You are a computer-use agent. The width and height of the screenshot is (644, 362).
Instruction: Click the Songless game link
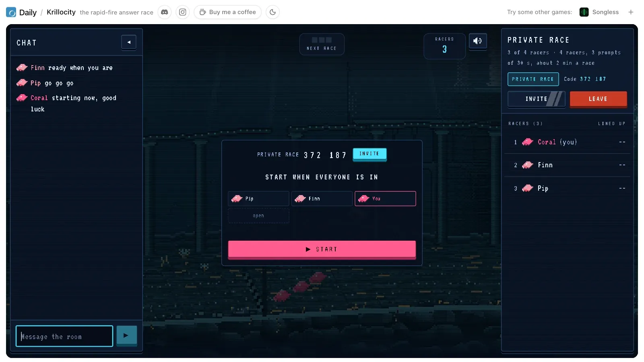point(605,12)
